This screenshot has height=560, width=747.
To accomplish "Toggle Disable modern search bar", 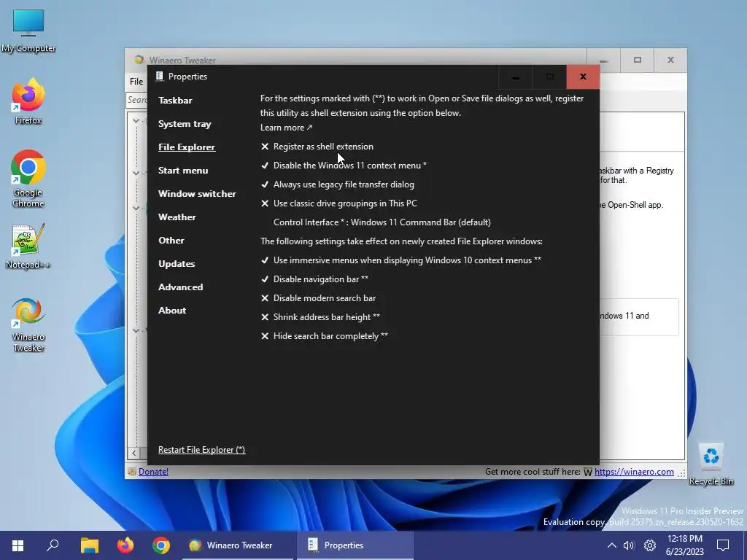I will click(318, 298).
